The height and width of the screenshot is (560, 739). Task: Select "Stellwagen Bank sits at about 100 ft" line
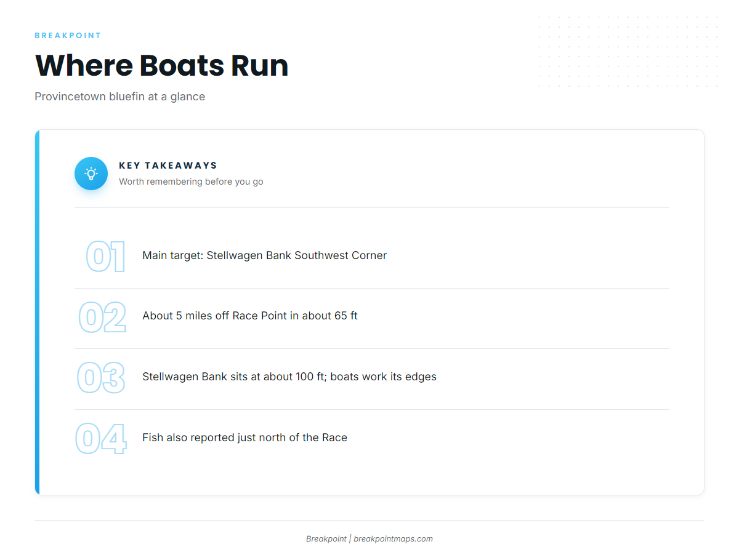click(x=289, y=377)
